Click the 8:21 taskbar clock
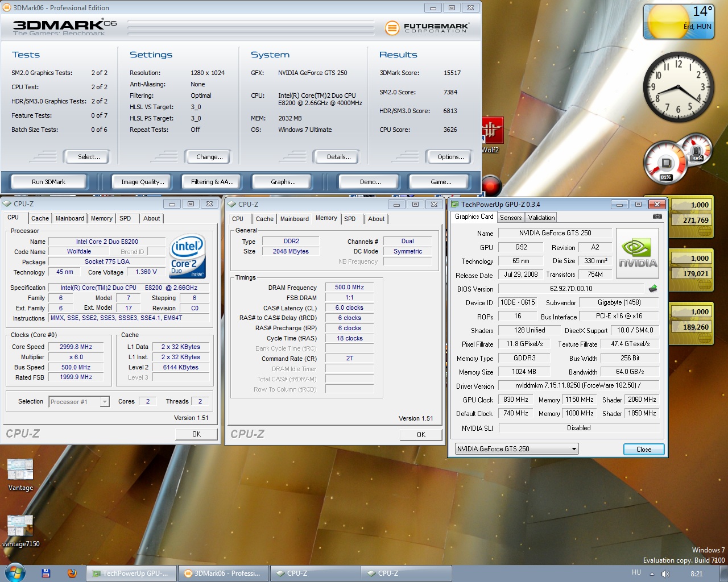The height and width of the screenshot is (582, 728). (696, 574)
